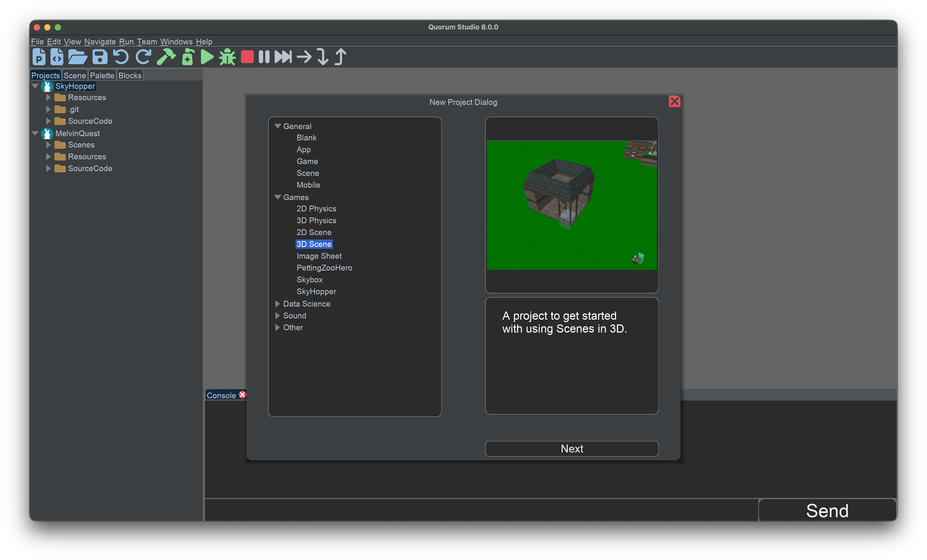Viewport: 927px width, 560px height.
Task: Select the Image Sheet template
Action: 319,256
